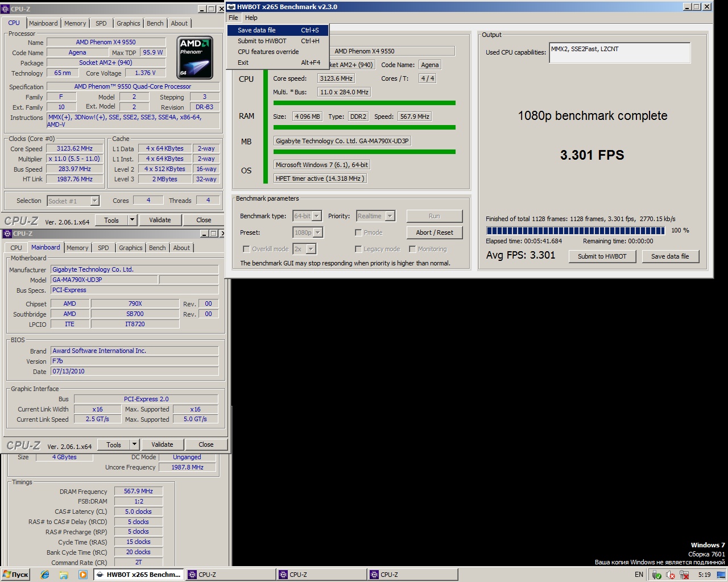Click the Run benchmark button

pos(435,216)
